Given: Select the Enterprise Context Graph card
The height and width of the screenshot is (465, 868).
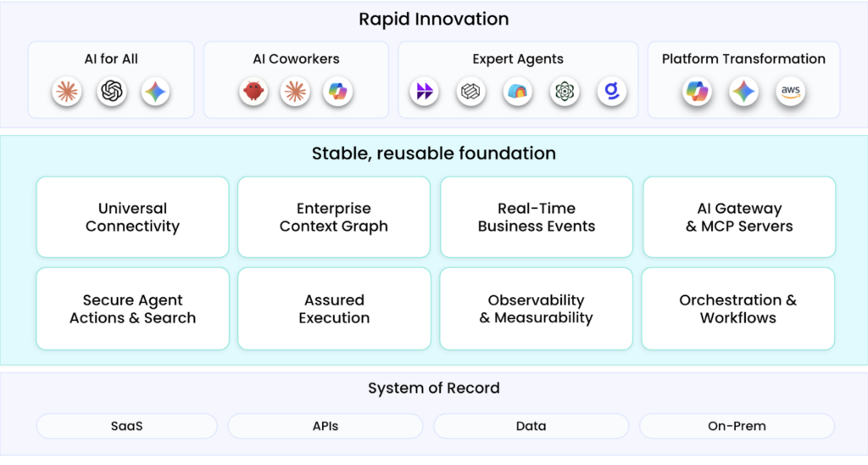Looking at the screenshot, I should point(334,217).
